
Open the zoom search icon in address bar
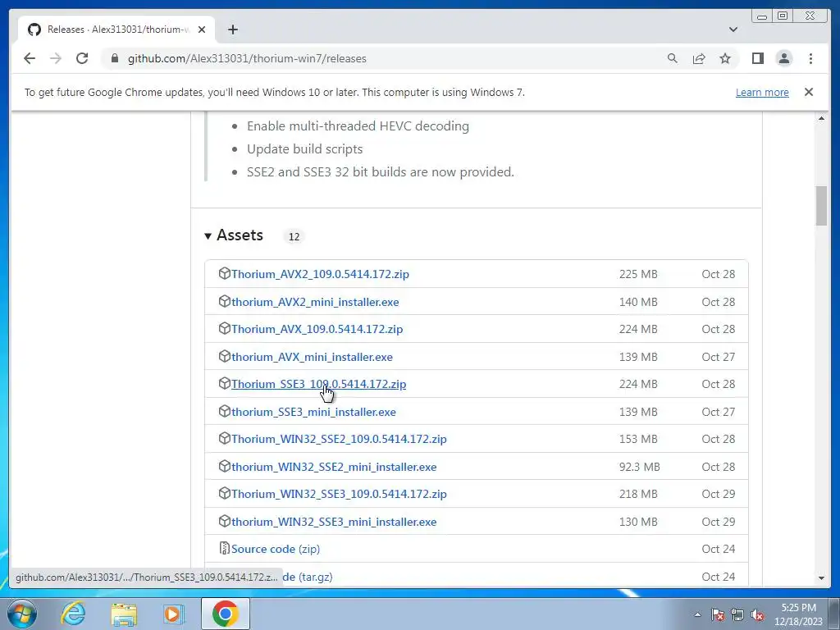pos(673,58)
